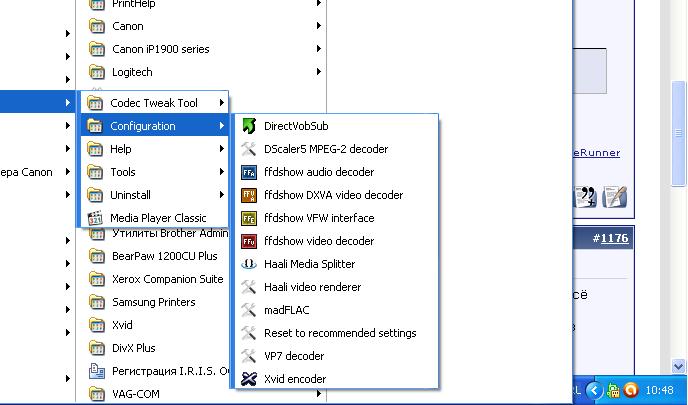
Task: Open the Canon iP1900 series folder
Action: pyautogui.click(x=160, y=49)
